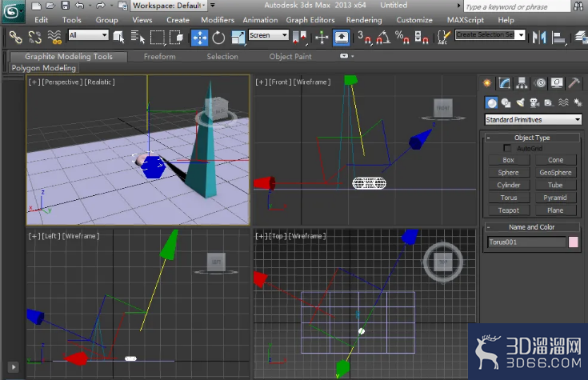Click the Cone primitive button
588x380 pixels.
(x=555, y=160)
